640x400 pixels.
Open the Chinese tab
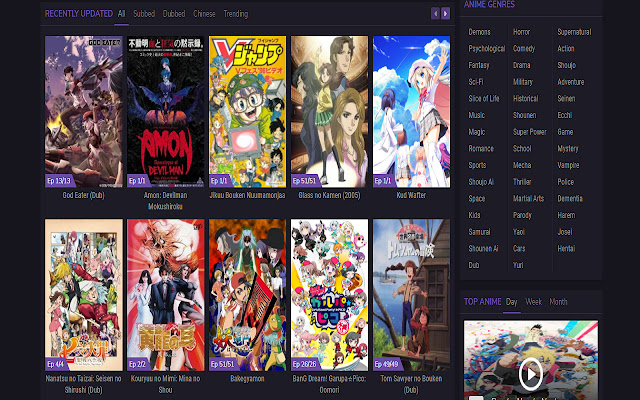204,14
